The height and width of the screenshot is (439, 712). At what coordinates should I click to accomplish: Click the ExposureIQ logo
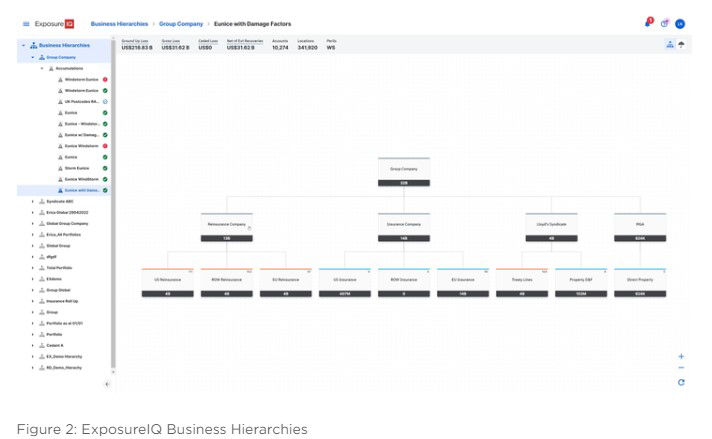point(54,24)
